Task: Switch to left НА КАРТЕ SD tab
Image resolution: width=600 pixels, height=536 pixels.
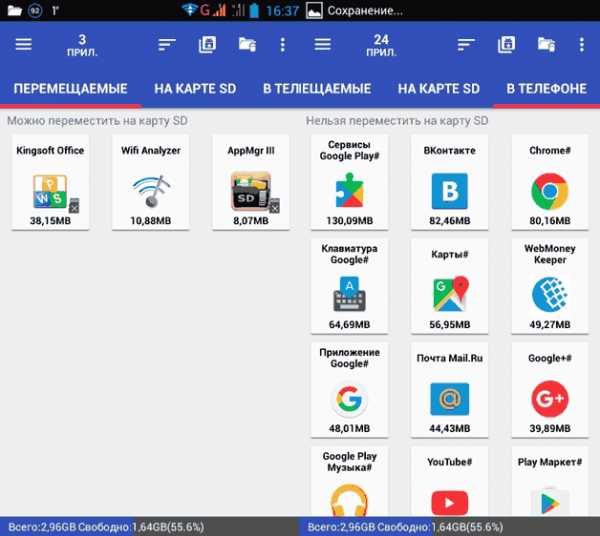Action: [195, 89]
